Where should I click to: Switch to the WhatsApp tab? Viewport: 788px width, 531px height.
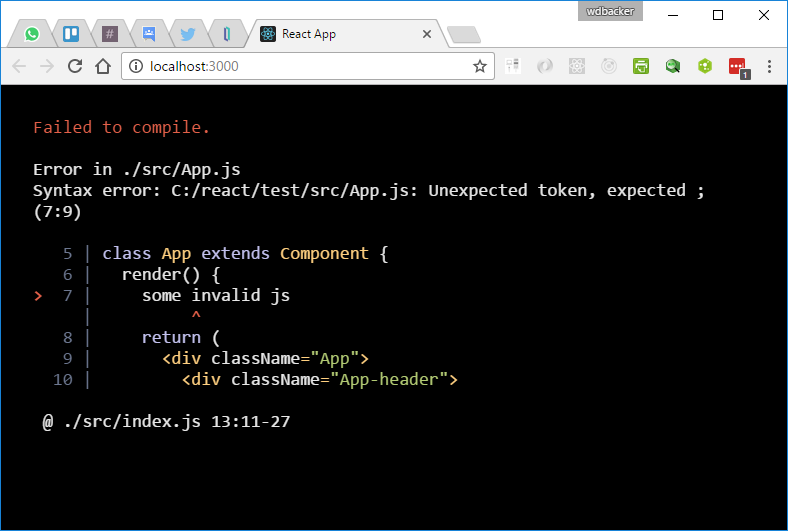32,34
